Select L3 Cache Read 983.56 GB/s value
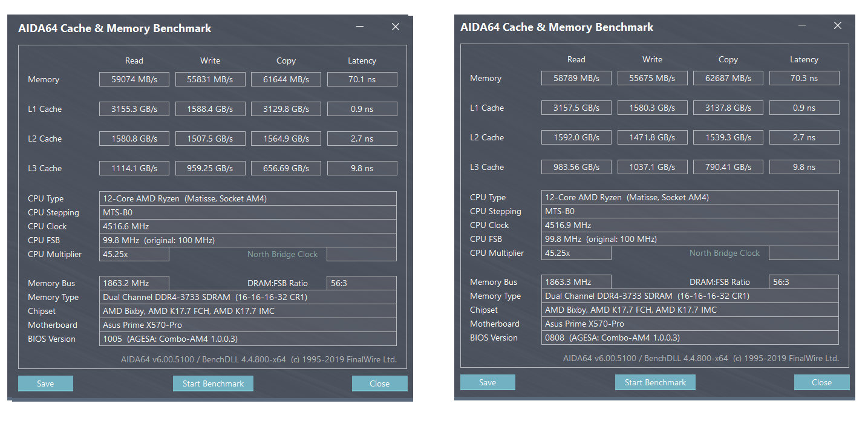868x421 pixels. (x=576, y=167)
